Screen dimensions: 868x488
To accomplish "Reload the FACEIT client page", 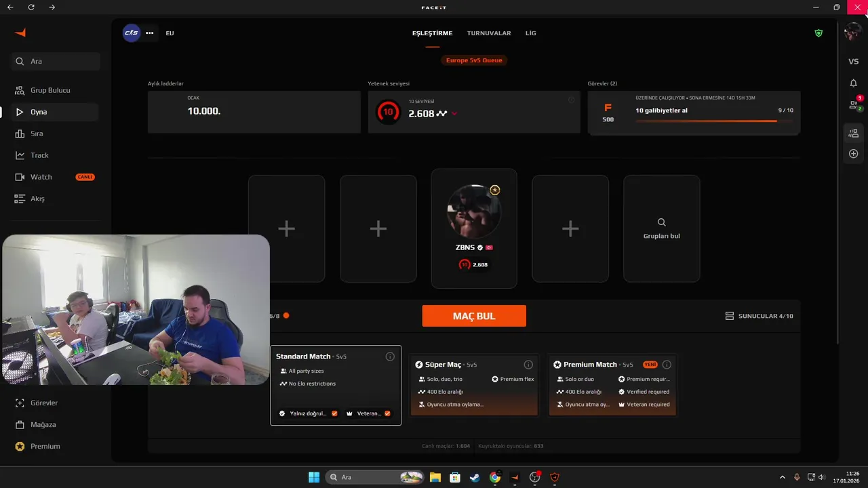I will point(31,7).
